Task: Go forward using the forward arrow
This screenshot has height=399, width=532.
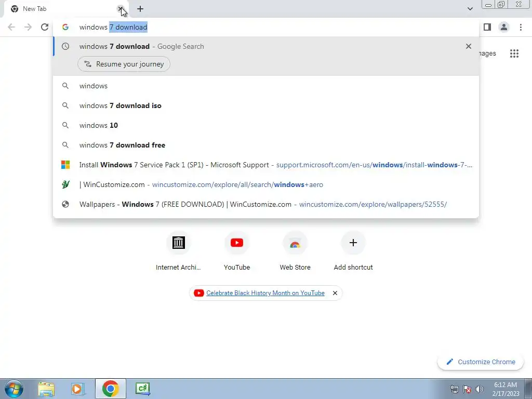Action: (x=28, y=27)
